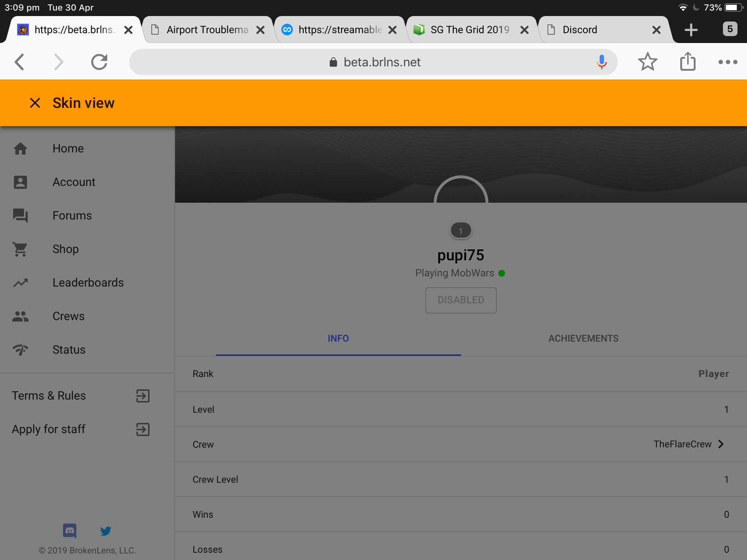The image size is (747, 560).
Task: Tap the beta.brlns.net address bar
Action: click(373, 62)
